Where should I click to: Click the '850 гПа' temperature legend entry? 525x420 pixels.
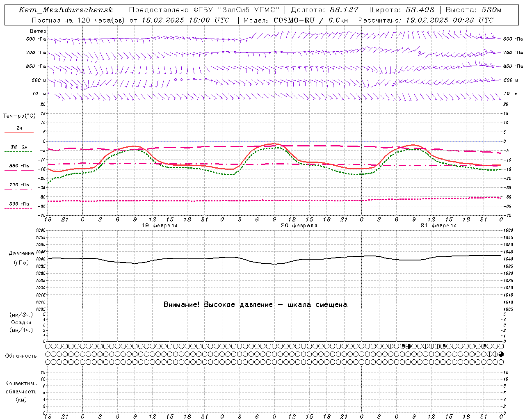(x=19, y=166)
